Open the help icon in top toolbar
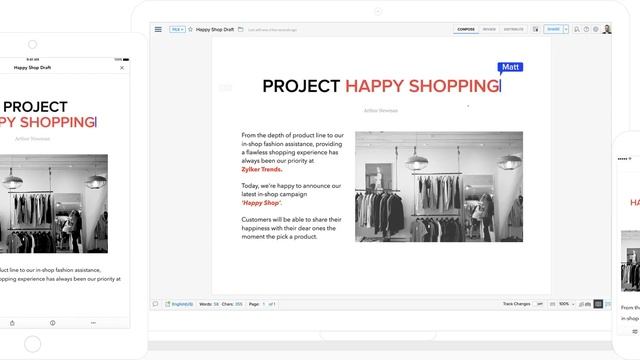 pos(587,29)
